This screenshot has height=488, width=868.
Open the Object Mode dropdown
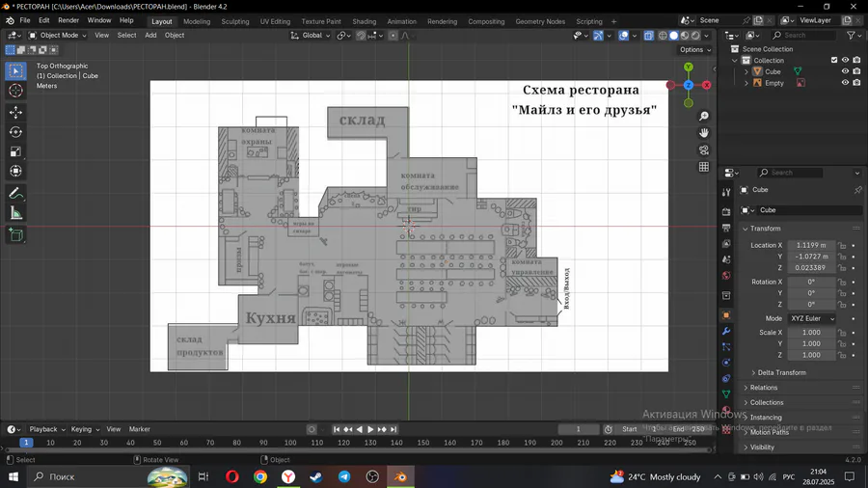58,36
